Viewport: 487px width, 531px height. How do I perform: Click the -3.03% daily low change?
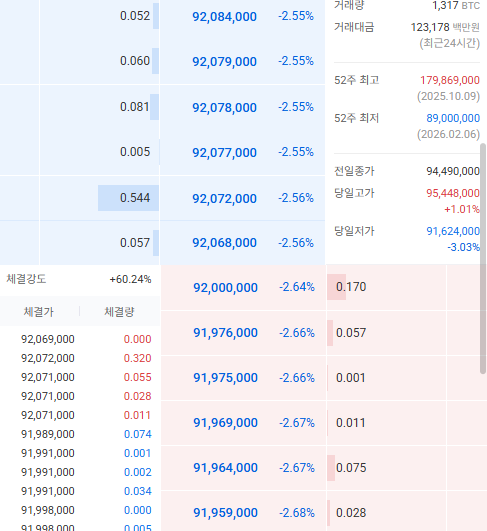pyautogui.click(x=463, y=247)
